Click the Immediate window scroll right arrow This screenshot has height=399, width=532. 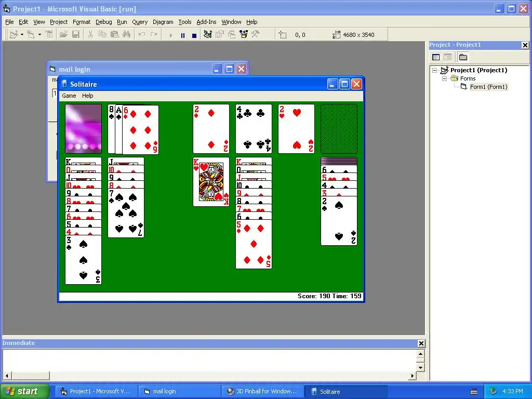412,376
